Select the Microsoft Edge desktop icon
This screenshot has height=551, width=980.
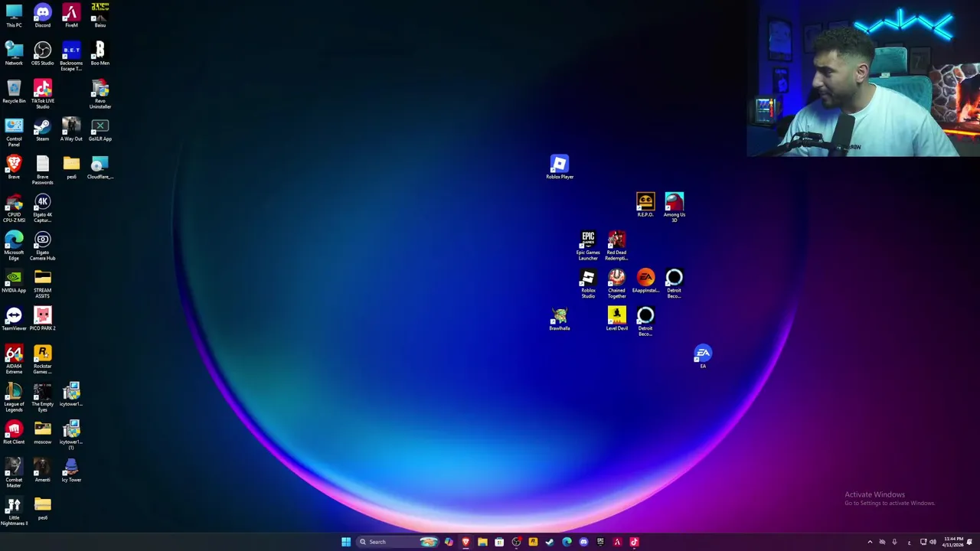click(x=14, y=246)
